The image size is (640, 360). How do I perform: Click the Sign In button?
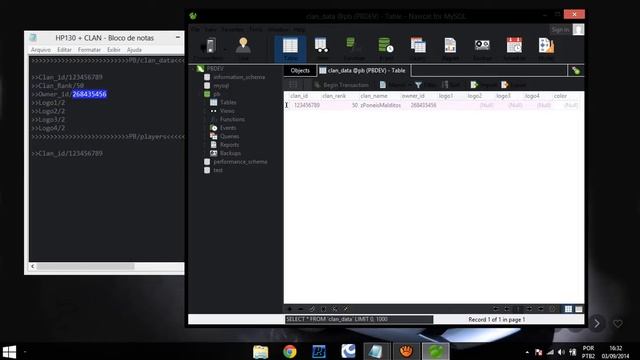click(x=560, y=29)
